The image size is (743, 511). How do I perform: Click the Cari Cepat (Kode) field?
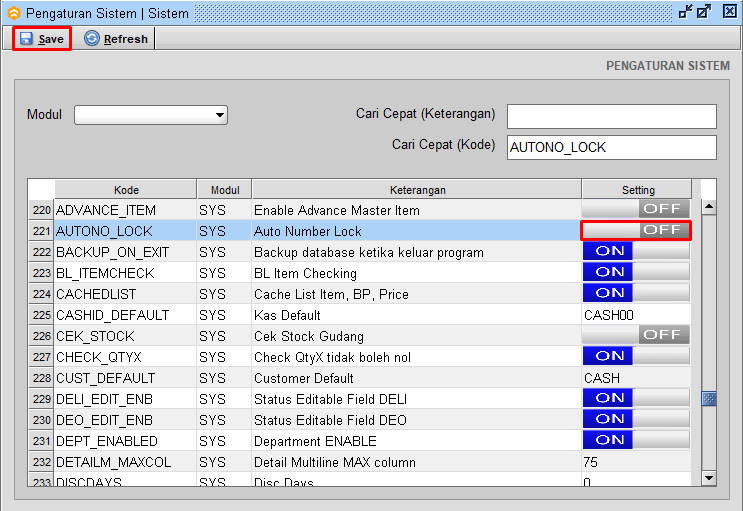[612, 148]
